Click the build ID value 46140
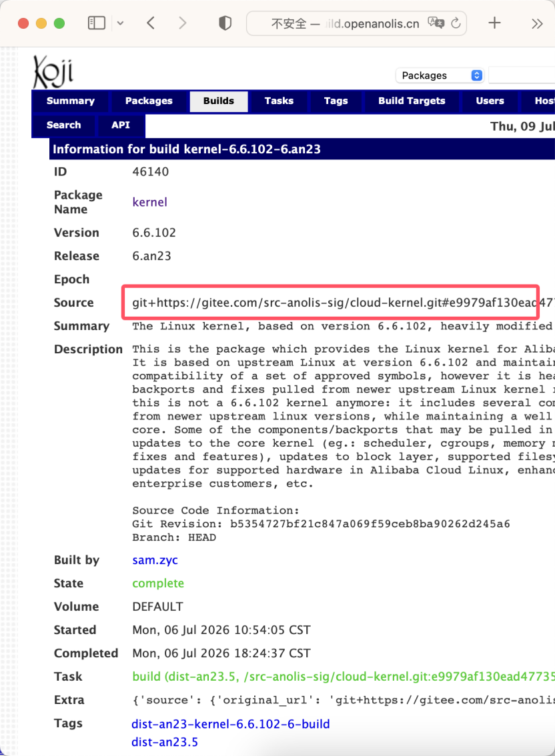The image size is (555, 756). pyautogui.click(x=151, y=171)
